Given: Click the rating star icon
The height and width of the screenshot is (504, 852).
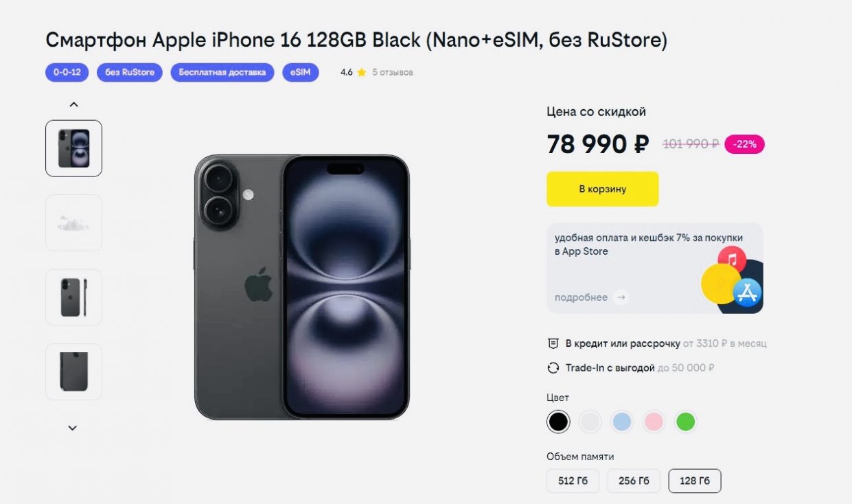Looking at the screenshot, I should pos(362,72).
